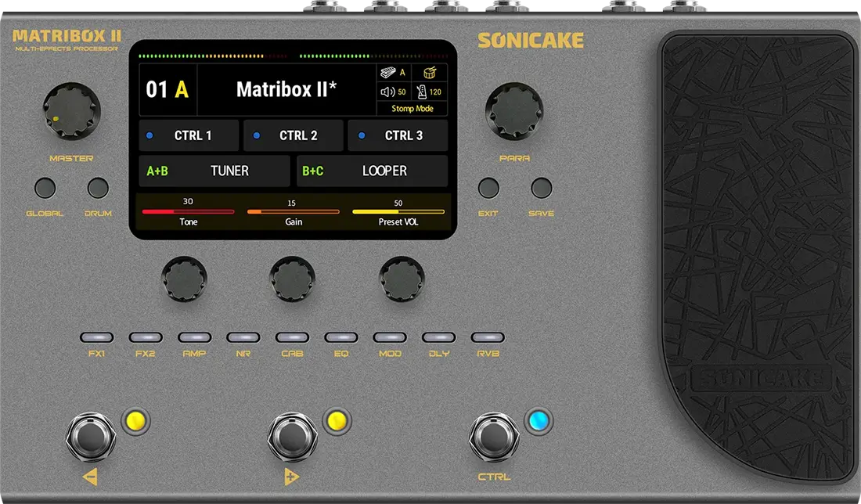Turn the knob under the Gain parameter
Image resolution: width=861 pixels, height=504 pixels.
point(292,279)
